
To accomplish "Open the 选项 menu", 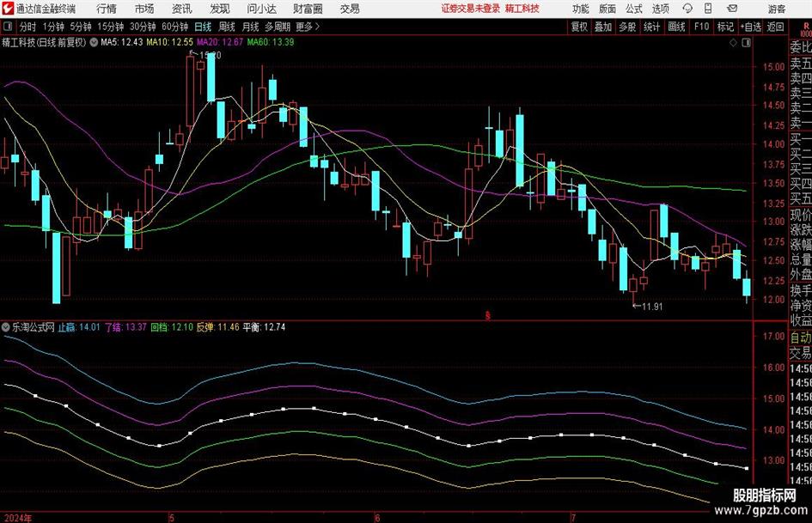I will coord(660,9).
